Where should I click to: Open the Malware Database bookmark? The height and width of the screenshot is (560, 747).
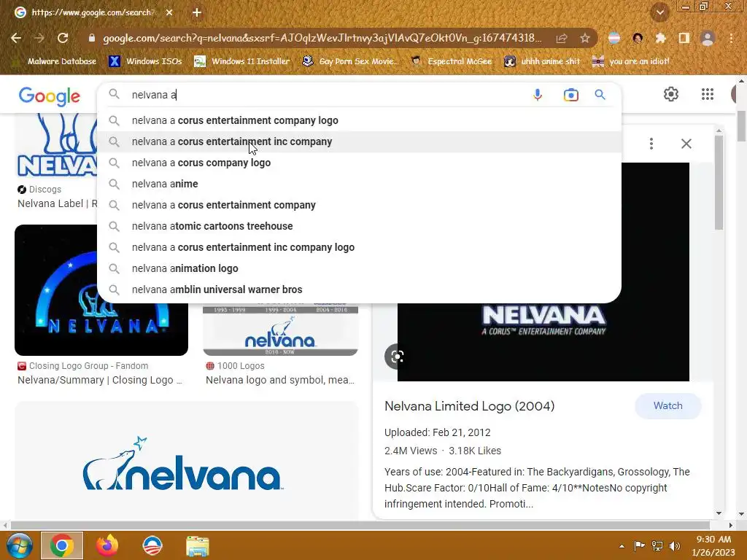[x=55, y=61]
